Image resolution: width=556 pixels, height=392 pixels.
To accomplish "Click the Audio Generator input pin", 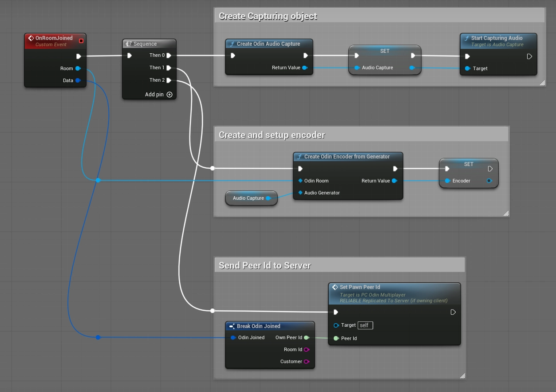I will [x=300, y=193].
